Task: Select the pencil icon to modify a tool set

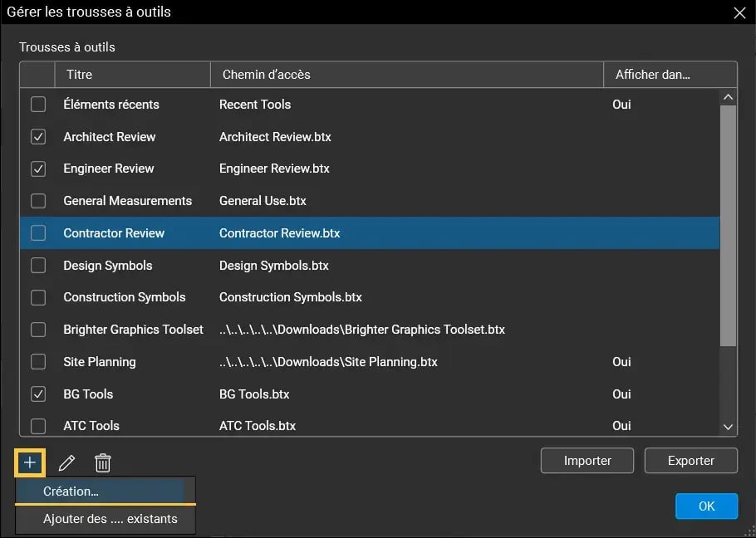Action: click(66, 462)
